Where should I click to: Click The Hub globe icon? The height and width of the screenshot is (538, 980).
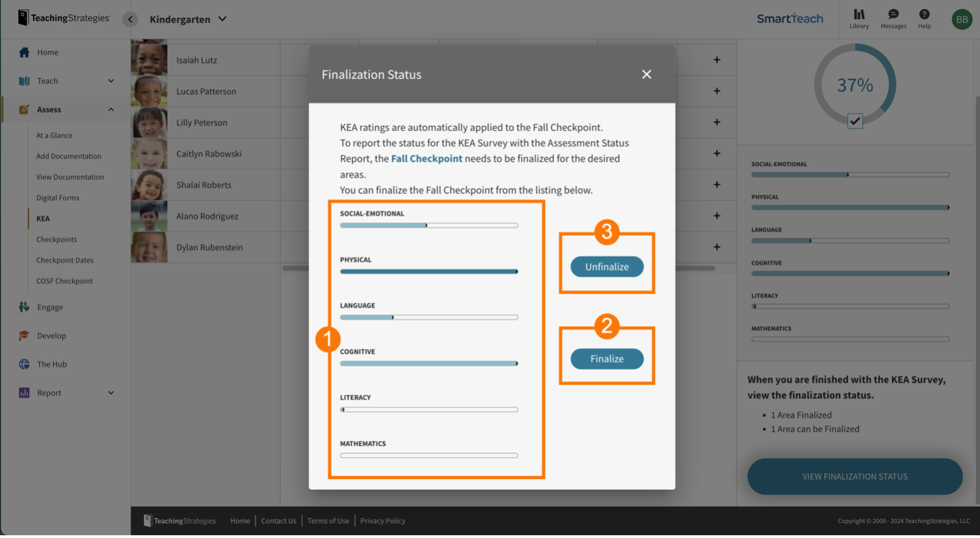[x=25, y=365]
